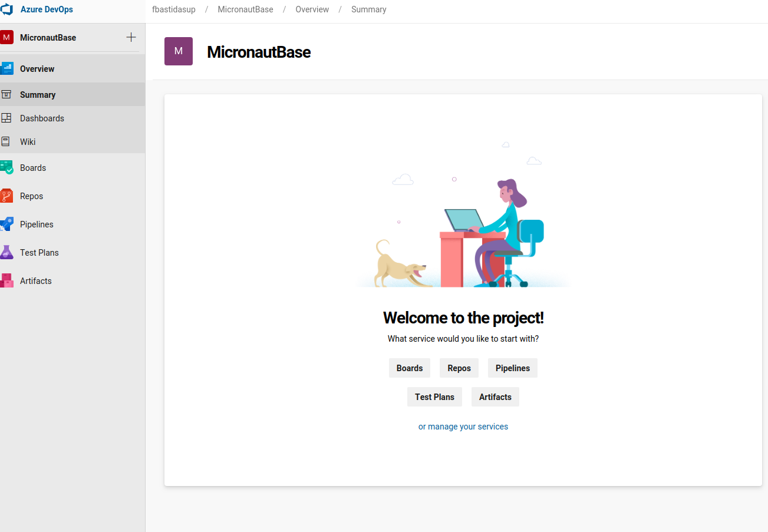The height and width of the screenshot is (532, 768).
Task: Start with the Pipelines button
Action: [513, 368]
